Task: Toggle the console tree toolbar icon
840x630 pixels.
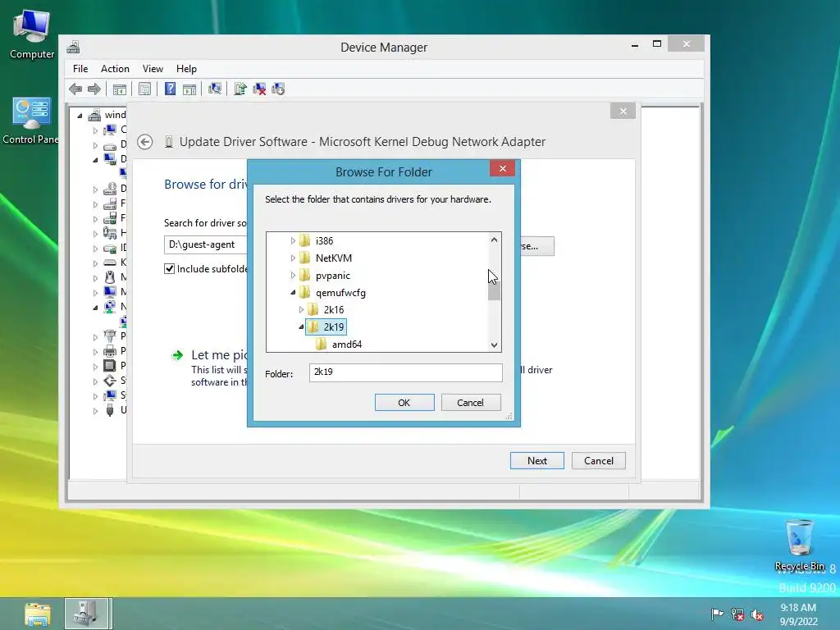Action: click(120, 89)
